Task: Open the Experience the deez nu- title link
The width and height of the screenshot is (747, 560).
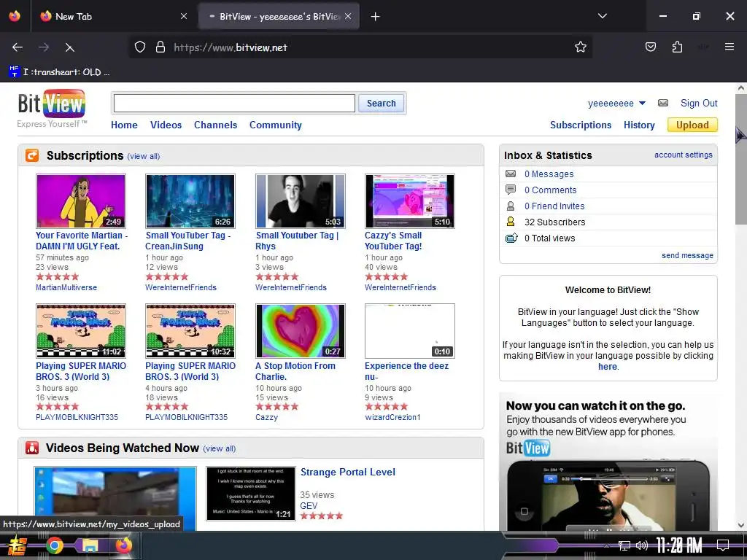Action: pyautogui.click(x=406, y=371)
